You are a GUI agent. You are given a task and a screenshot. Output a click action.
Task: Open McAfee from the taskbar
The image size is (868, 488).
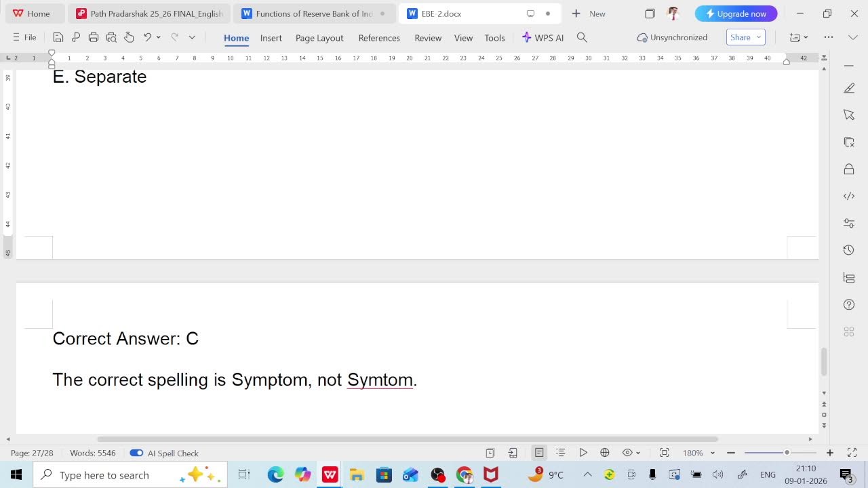click(491, 475)
